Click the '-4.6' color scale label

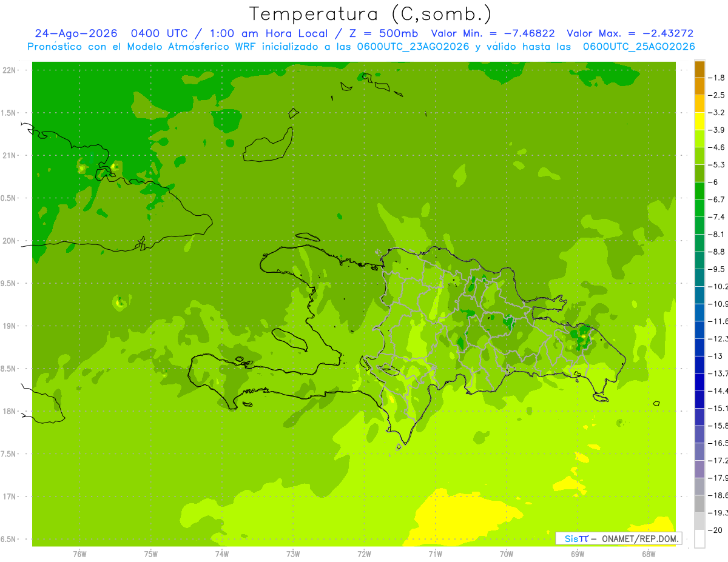click(716, 147)
